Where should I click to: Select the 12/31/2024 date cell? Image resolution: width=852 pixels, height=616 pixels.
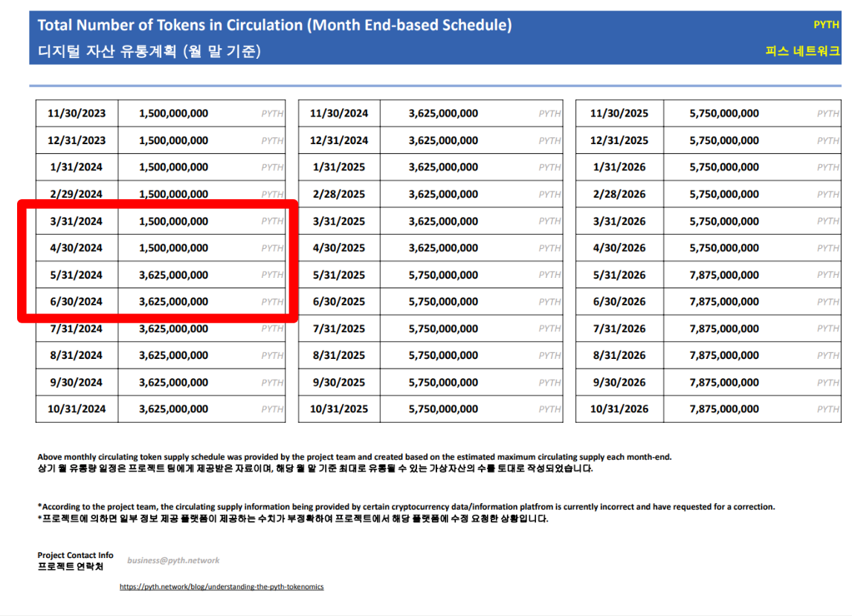click(339, 140)
